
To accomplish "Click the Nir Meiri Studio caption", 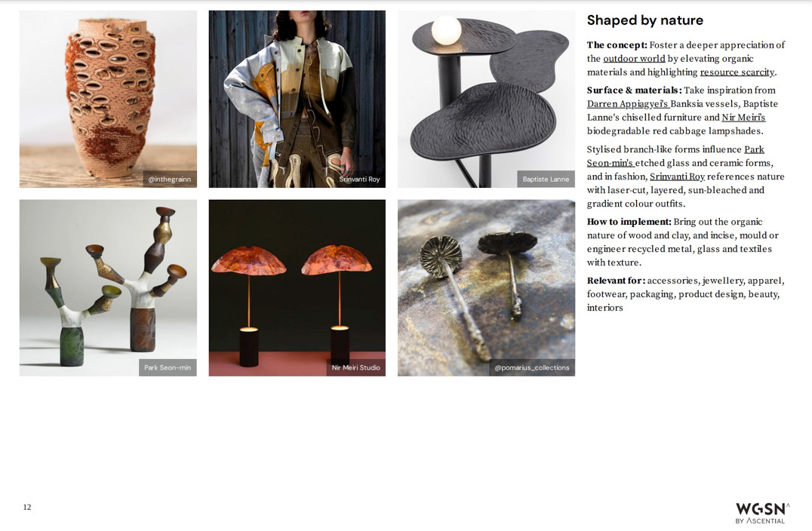I will [355, 367].
